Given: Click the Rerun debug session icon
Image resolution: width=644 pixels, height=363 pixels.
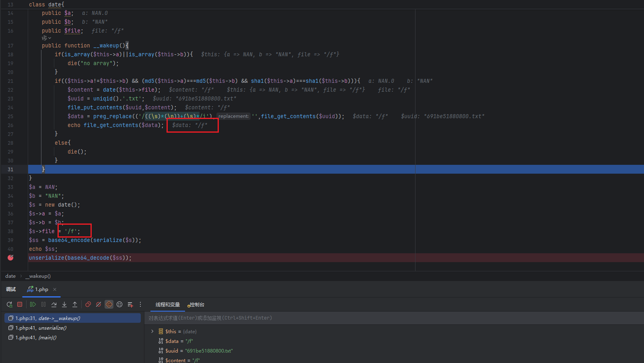Looking at the screenshot, I should click(x=9, y=305).
